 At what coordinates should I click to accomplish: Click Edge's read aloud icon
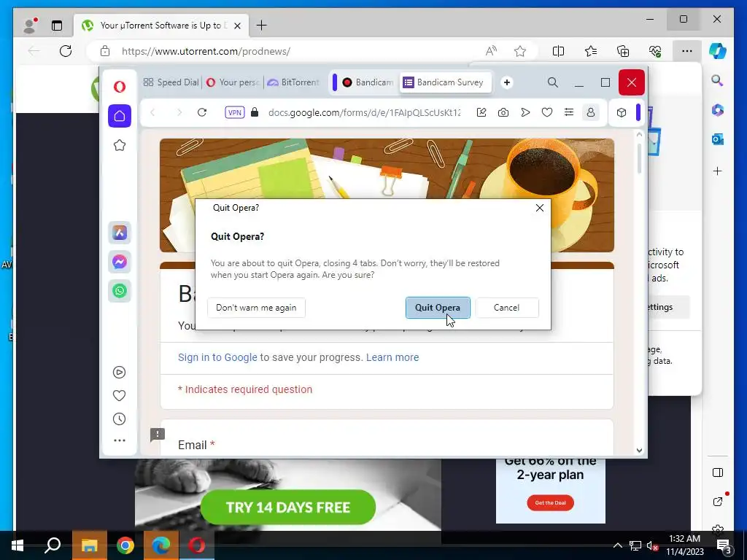point(491,51)
